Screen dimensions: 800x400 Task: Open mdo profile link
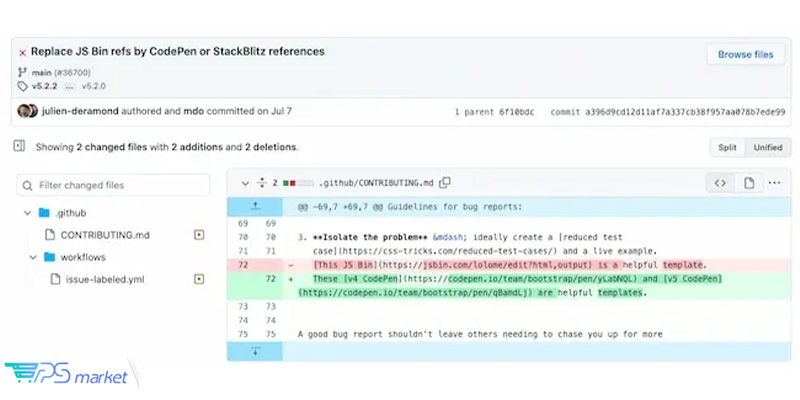pyautogui.click(x=194, y=111)
